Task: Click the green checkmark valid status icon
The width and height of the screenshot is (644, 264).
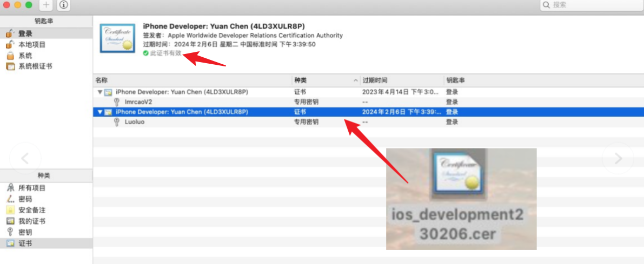Action: click(146, 53)
